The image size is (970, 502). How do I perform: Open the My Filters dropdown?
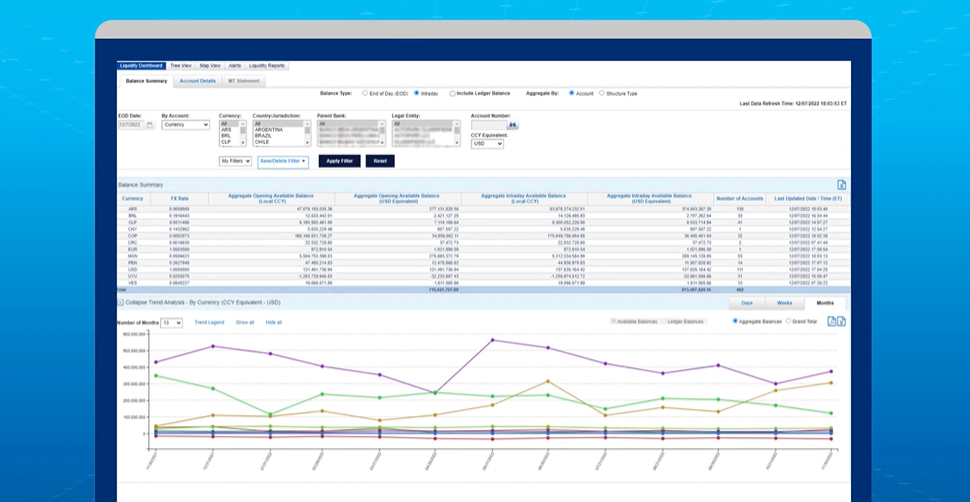tap(236, 161)
